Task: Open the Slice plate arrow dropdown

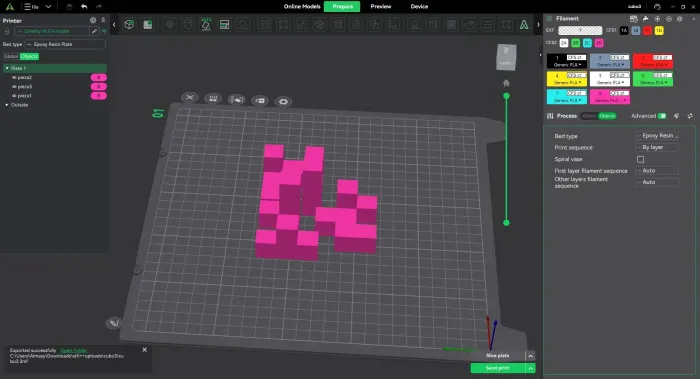Action: tap(530, 356)
